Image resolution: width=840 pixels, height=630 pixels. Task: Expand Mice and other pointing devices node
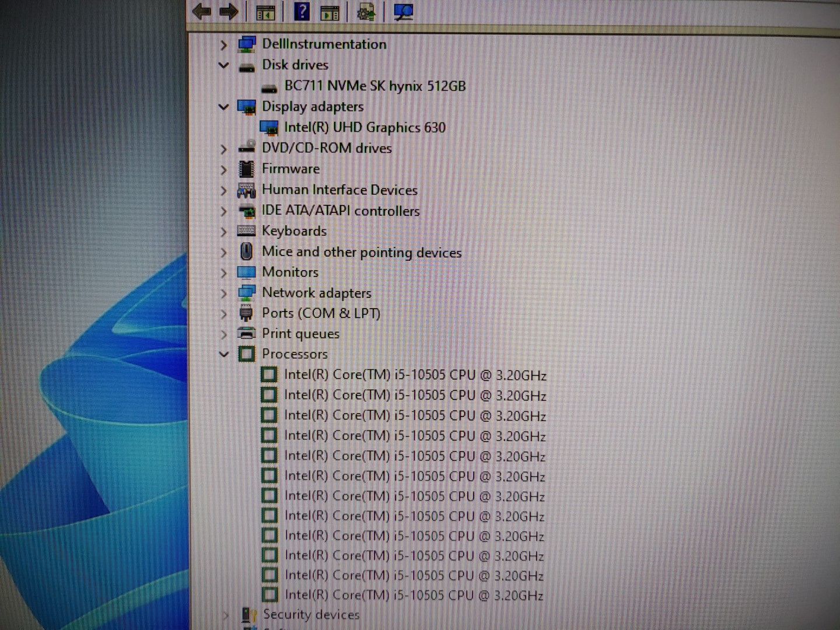point(223,253)
